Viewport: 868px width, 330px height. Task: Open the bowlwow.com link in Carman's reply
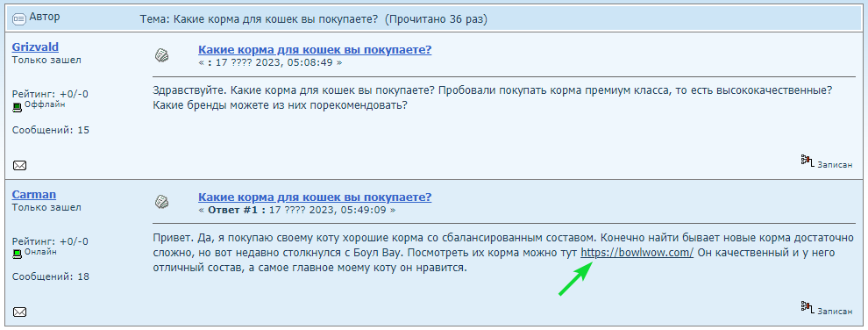point(637,253)
